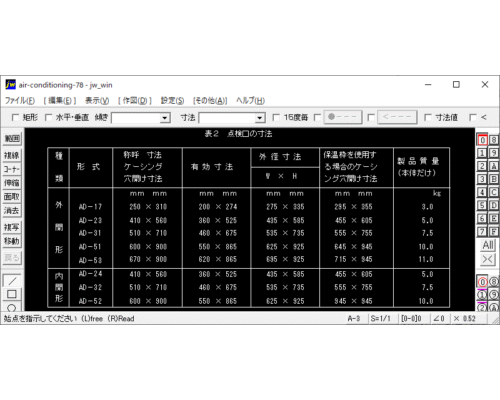Select layer E in layer bar
The width and height of the screenshot is (500, 400).
click(494, 218)
